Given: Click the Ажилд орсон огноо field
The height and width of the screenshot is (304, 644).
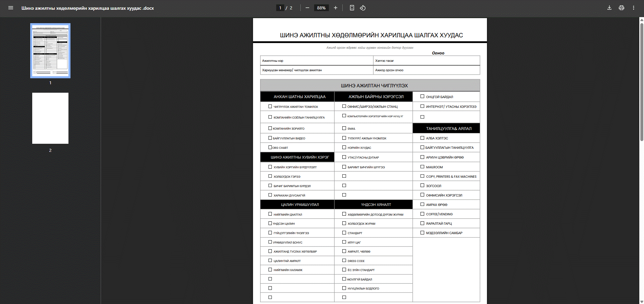Looking at the screenshot, I should tap(427, 70).
